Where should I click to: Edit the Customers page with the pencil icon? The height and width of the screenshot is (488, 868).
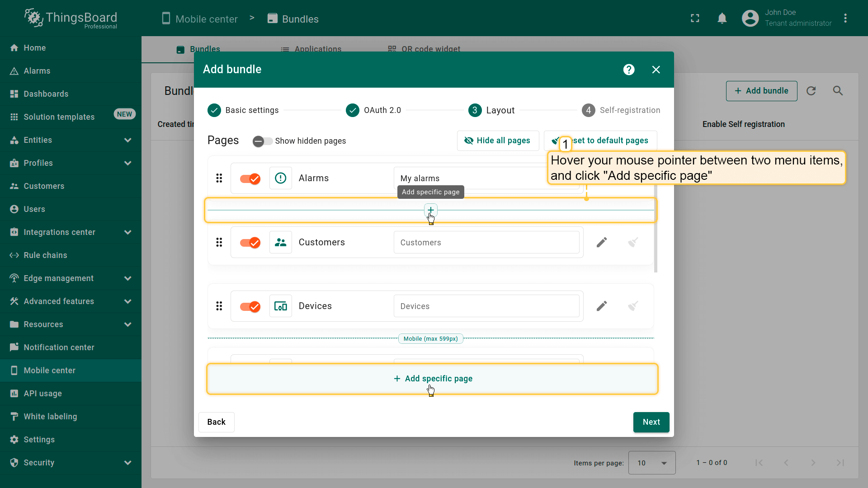coord(601,243)
